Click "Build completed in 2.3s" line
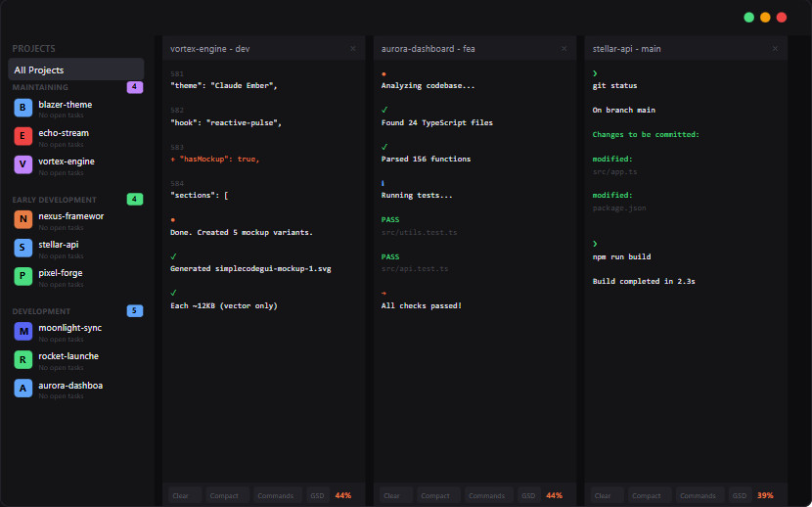Image resolution: width=812 pixels, height=507 pixels. (644, 281)
